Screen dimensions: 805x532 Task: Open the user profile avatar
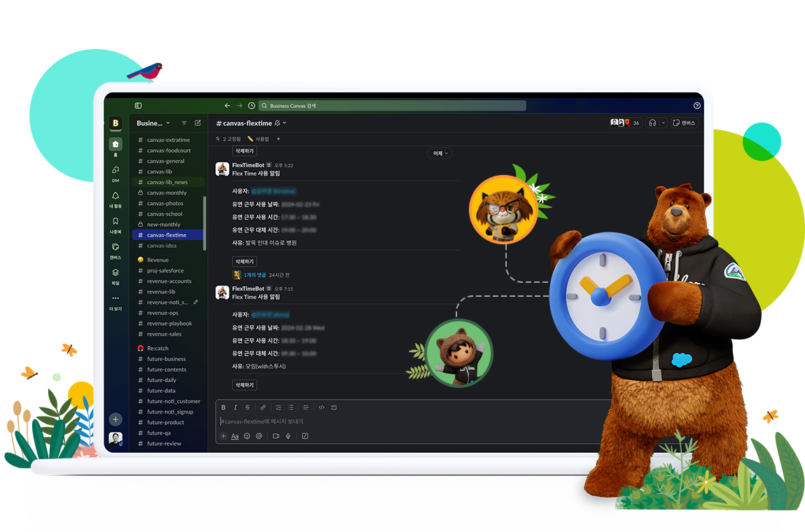click(x=115, y=438)
